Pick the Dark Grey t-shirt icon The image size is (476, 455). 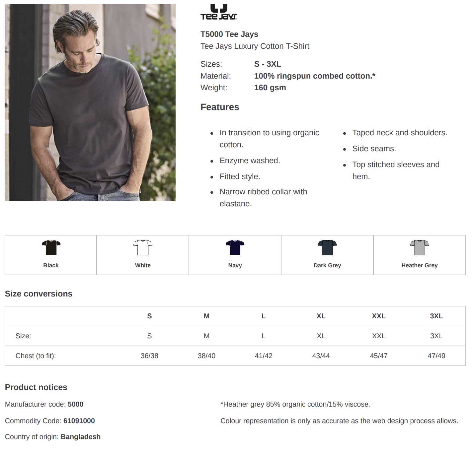(x=327, y=247)
